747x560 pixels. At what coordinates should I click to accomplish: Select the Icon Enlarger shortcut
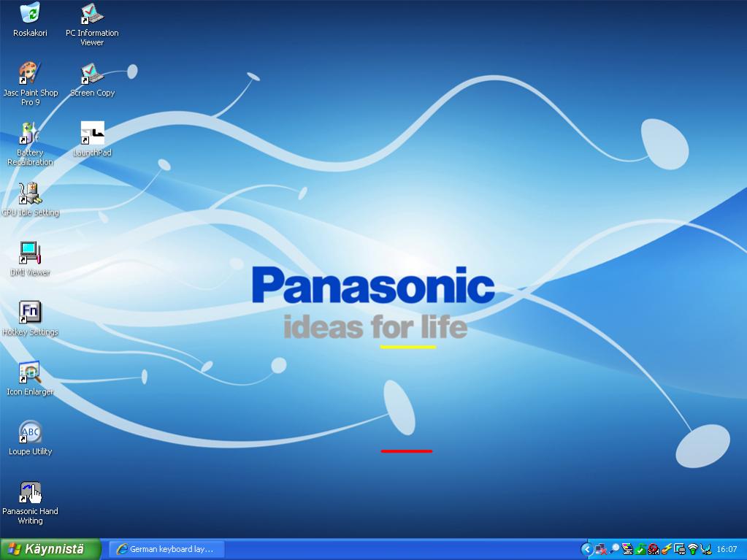(x=30, y=378)
